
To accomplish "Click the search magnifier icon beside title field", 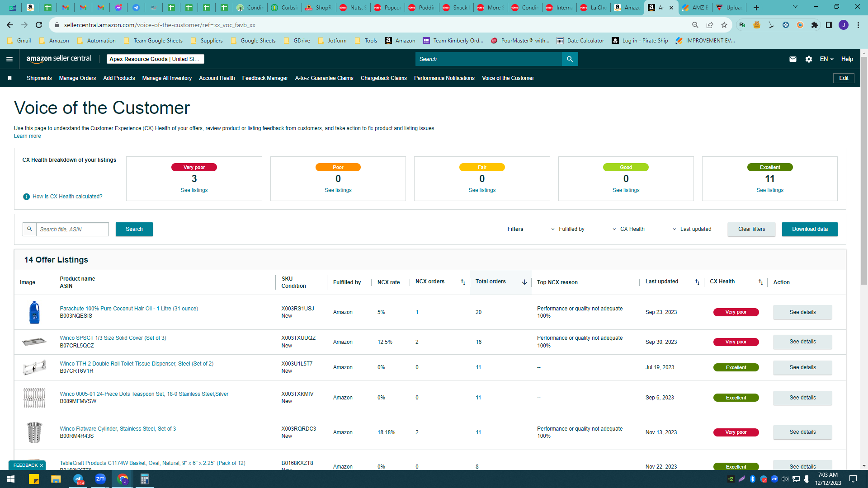I will coord(29,229).
